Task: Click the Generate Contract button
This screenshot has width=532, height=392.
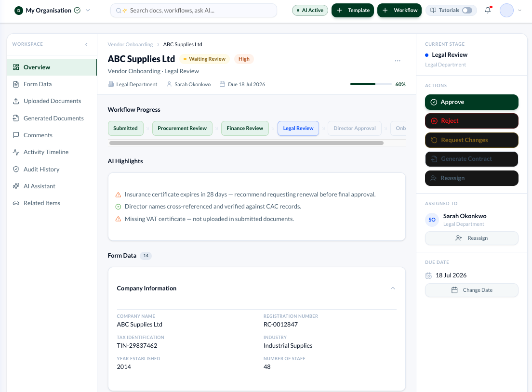Action: (472, 159)
